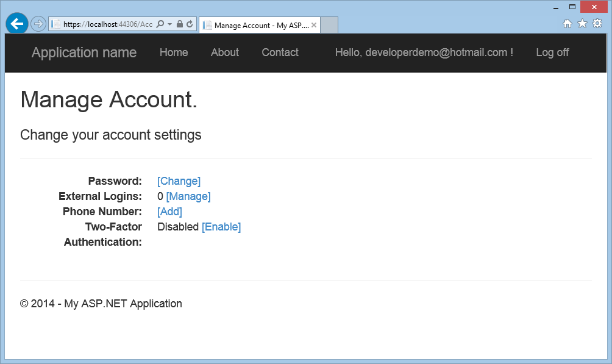This screenshot has height=364, width=612.
Task: Click the browser Back arrow button
Action: click(16, 24)
